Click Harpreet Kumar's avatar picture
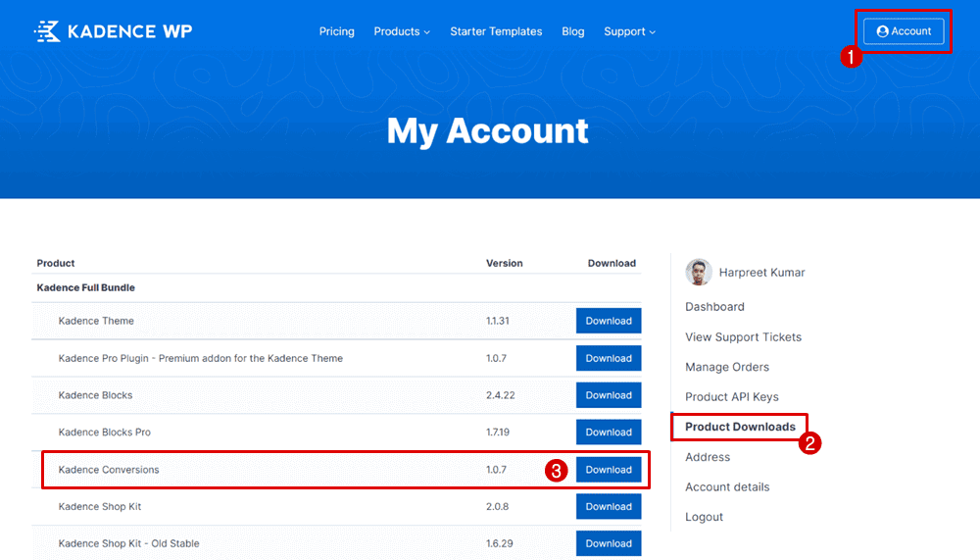 [699, 273]
